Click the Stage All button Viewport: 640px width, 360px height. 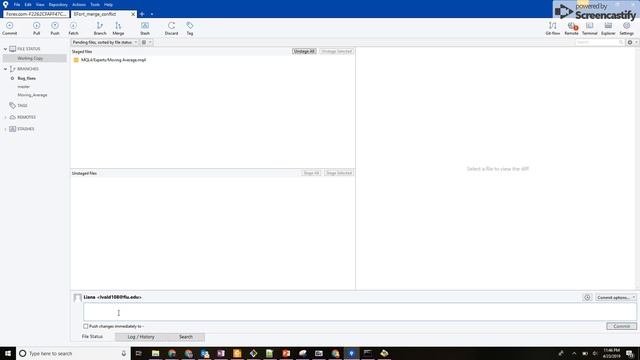tap(311, 173)
